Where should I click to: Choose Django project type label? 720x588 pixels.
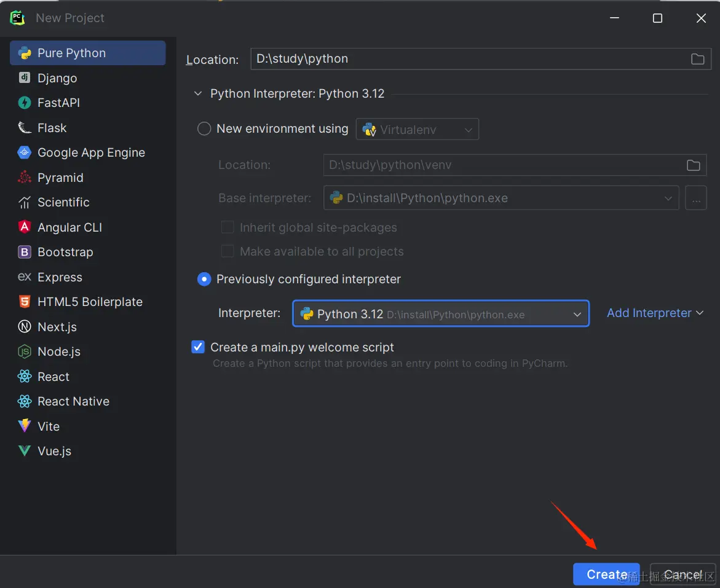[57, 78]
